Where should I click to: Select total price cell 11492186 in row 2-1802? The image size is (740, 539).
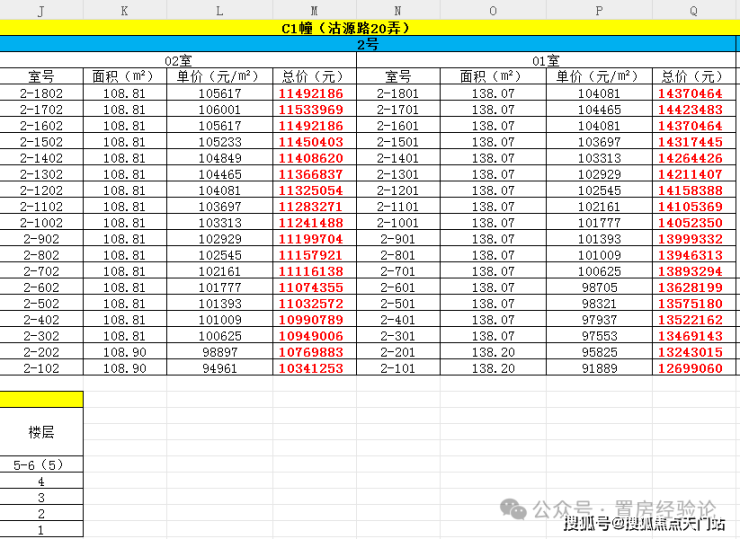click(x=314, y=93)
